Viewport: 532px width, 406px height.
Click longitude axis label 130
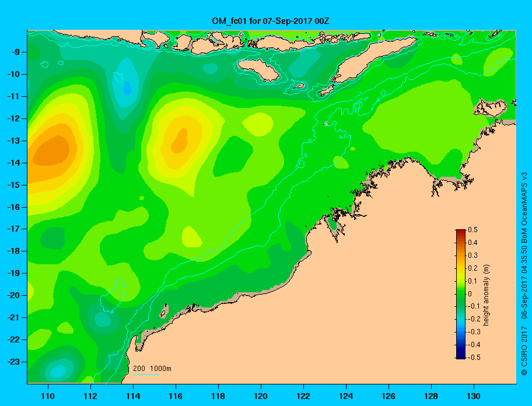474,396
